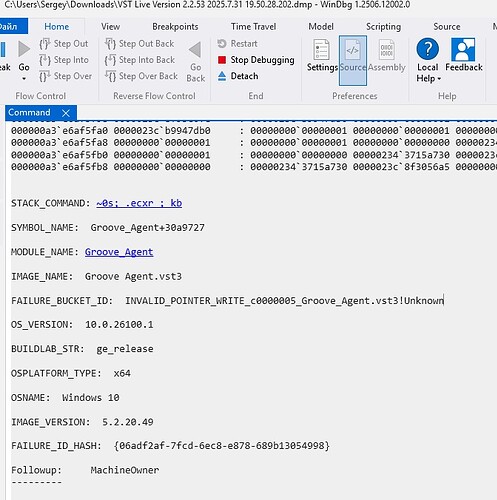Image resolution: width=497 pixels, height=500 pixels.
Task: Click the SYMBOL_NAME value Groove_Agent+30a9727
Action: pos(148,228)
